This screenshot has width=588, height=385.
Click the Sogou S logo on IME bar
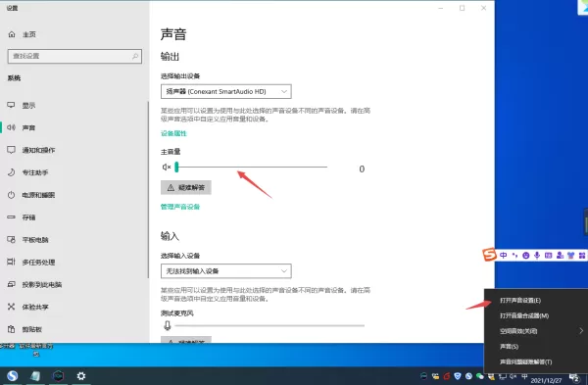pos(489,255)
